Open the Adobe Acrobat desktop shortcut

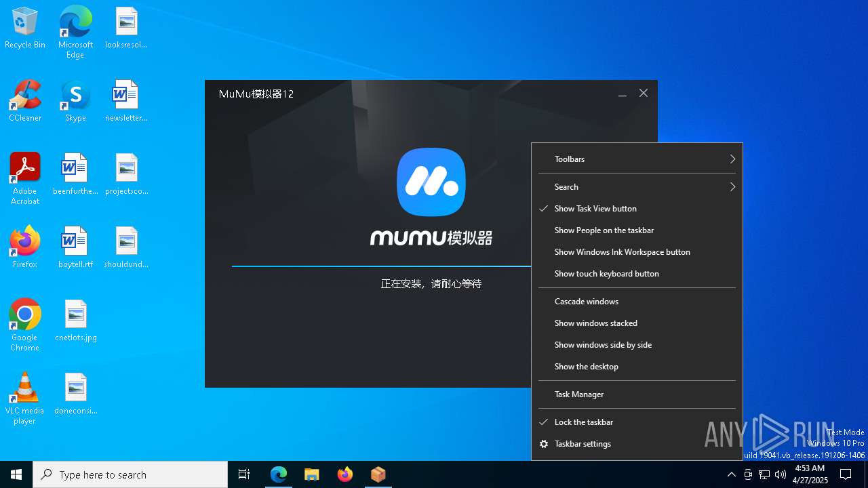25,179
